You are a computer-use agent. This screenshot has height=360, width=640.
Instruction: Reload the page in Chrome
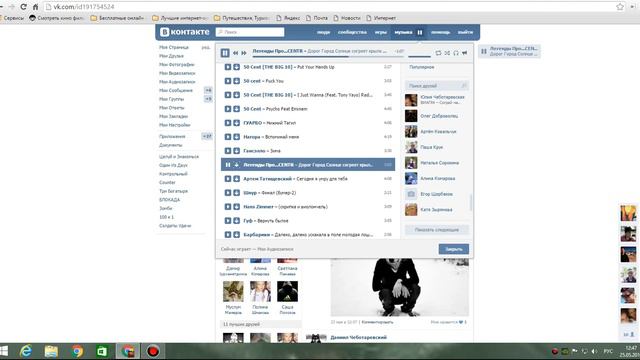(23, 7)
